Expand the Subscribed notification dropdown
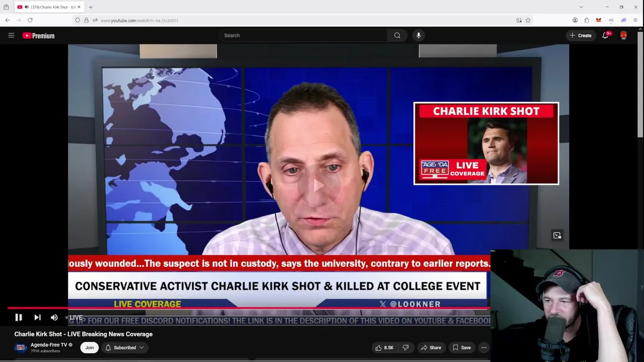 pyautogui.click(x=125, y=347)
